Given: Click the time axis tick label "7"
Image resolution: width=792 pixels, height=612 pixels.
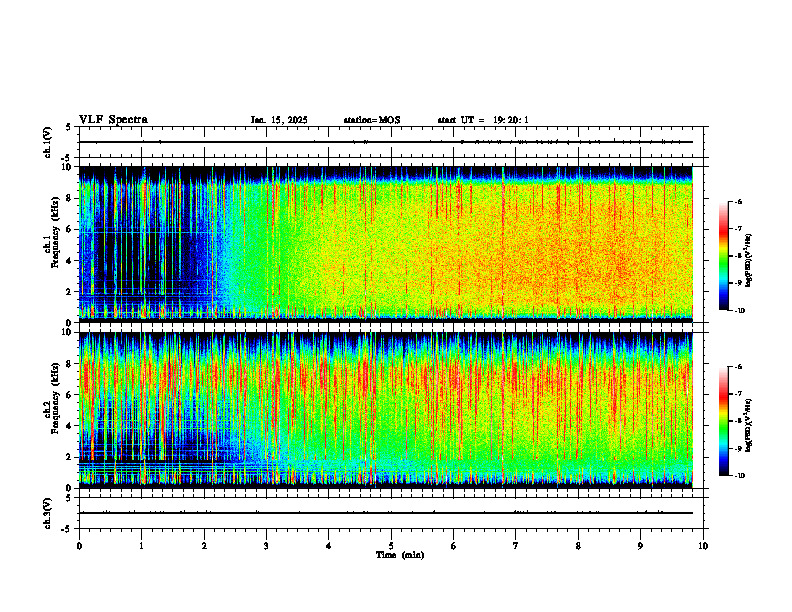Looking at the screenshot, I should [516, 546].
